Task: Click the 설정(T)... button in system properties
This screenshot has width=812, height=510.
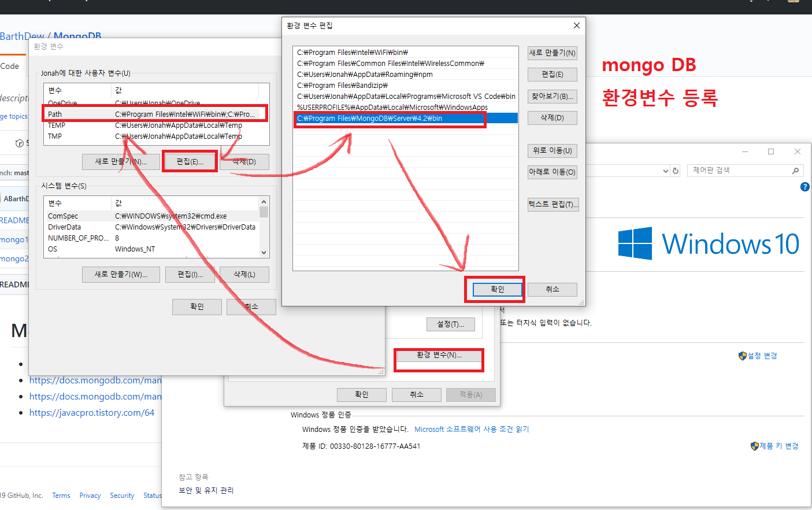Action: pyautogui.click(x=450, y=324)
